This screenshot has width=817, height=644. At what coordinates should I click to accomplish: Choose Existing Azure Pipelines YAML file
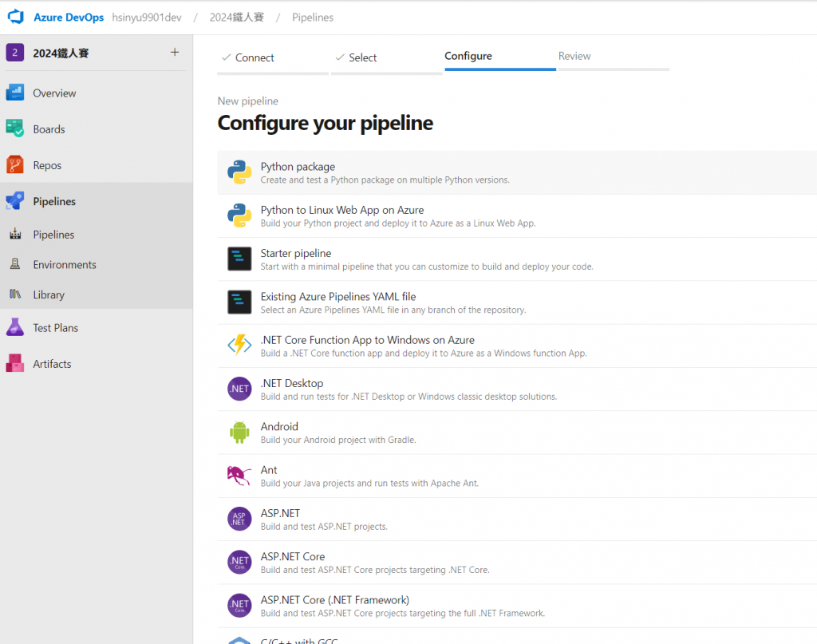pos(517,302)
